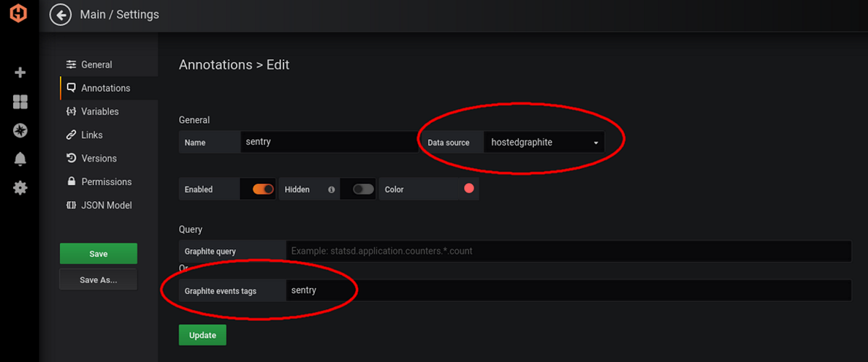Screen dimensions: 868x362
Task: Open the Links settings section
Action: [x=109, y=135]
